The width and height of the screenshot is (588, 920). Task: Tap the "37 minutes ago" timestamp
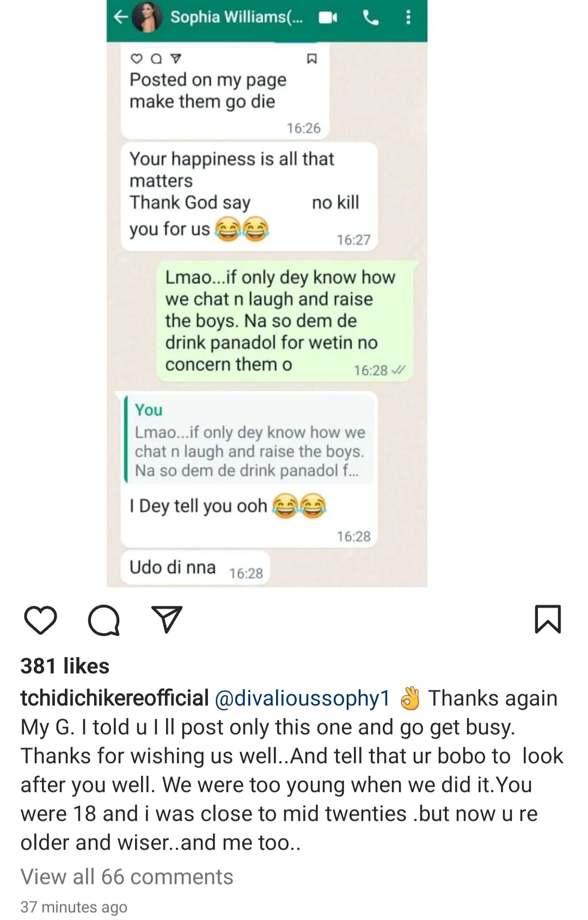(74, 907)
